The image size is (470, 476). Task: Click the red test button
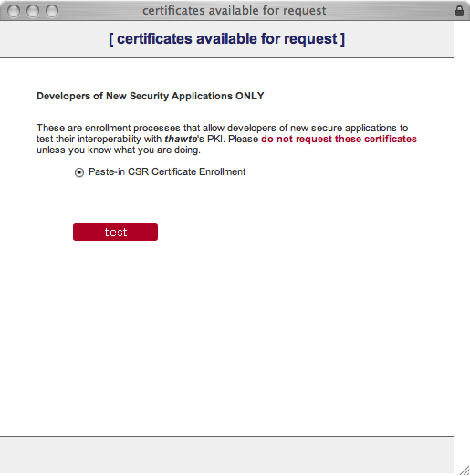[x=115, y=232]
